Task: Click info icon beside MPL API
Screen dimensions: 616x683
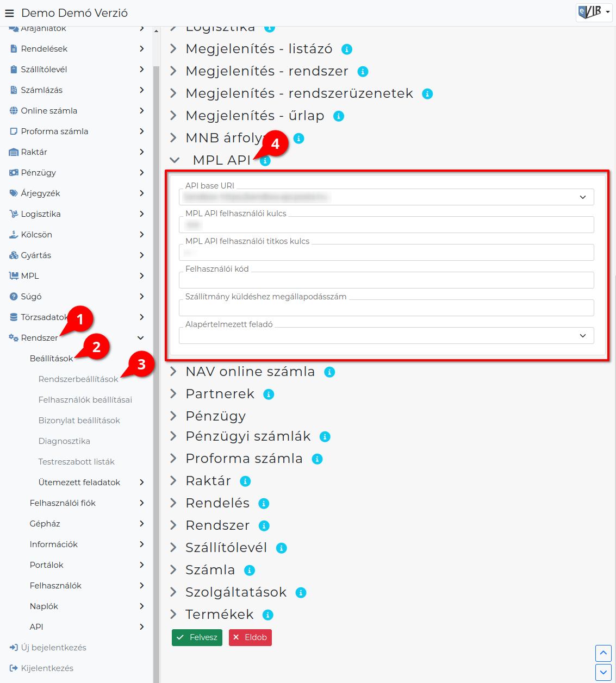Action: click(x=265, y=161)
